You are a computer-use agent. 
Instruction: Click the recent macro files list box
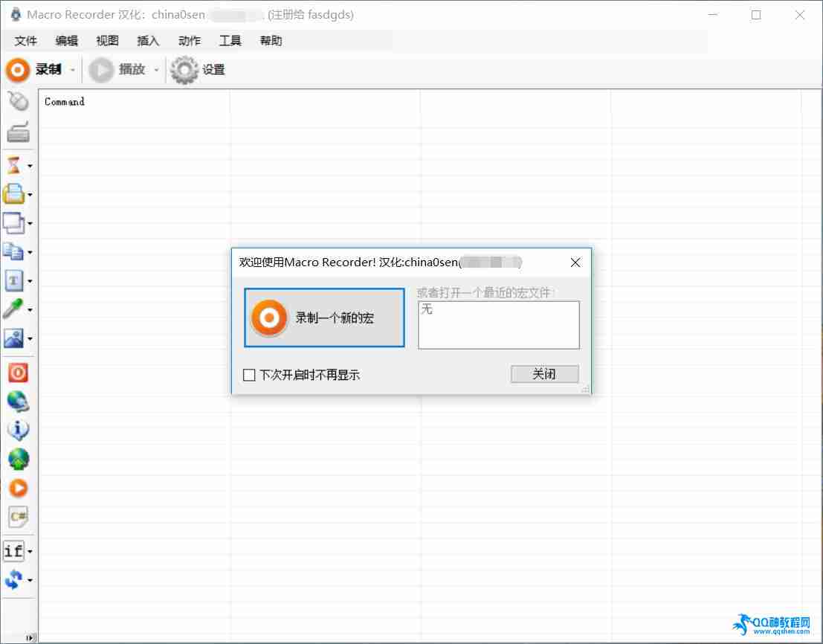[x=499, y=325]
